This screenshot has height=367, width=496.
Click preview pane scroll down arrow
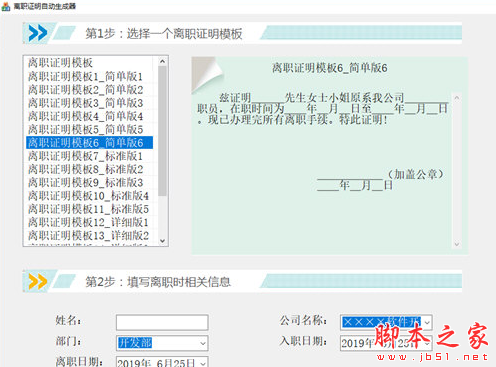coord(457,244)
